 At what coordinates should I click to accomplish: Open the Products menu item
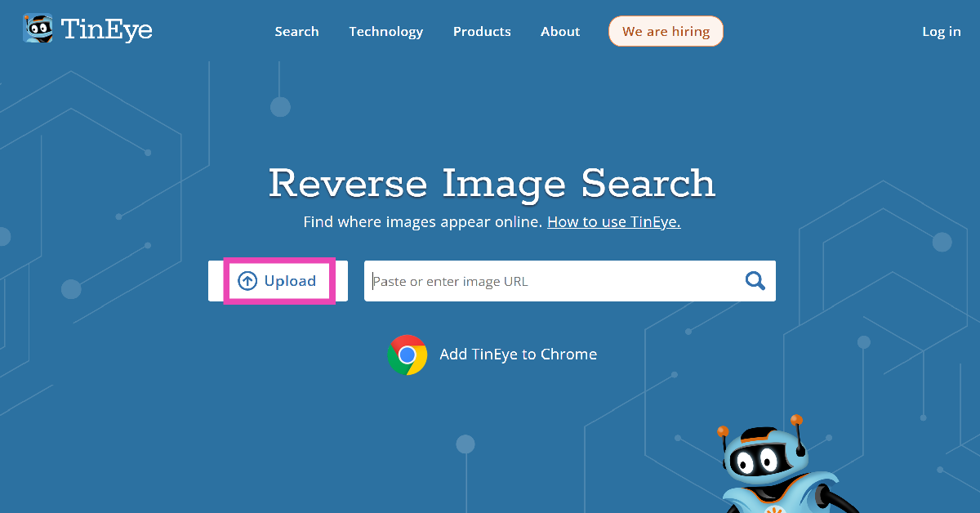click(x=482, y=32)
